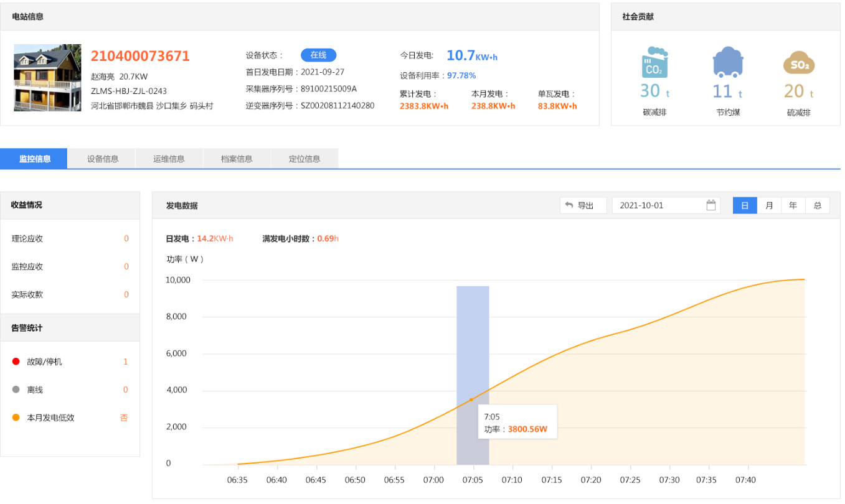Select the 节约煤 coal-saving truck icon
This screenshot has height=504, width=845.
pyautogui.click(x=727, y=62)
